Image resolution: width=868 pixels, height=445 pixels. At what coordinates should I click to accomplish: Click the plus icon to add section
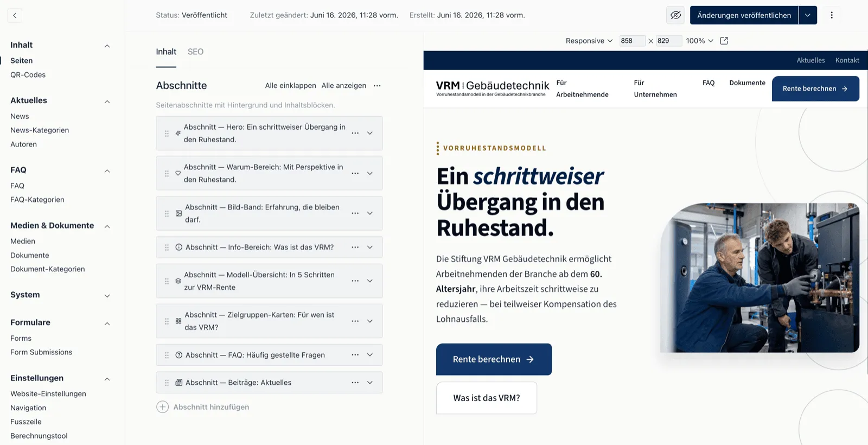click(x=162, y=407)
